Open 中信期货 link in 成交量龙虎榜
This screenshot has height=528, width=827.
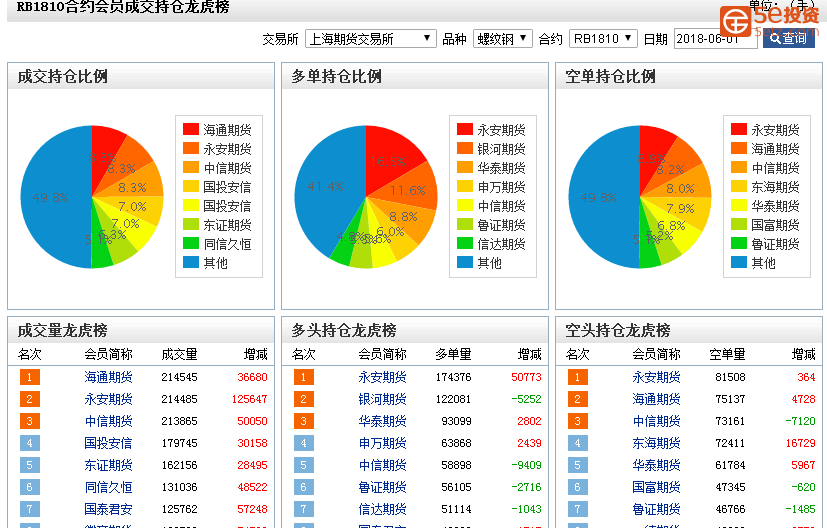[108, 421]
